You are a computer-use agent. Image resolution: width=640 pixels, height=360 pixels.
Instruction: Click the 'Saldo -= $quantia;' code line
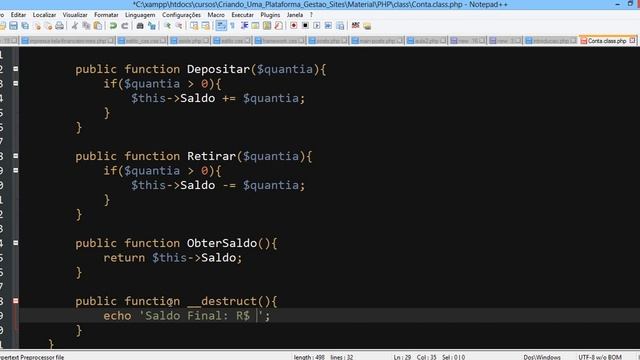point(218,185)
